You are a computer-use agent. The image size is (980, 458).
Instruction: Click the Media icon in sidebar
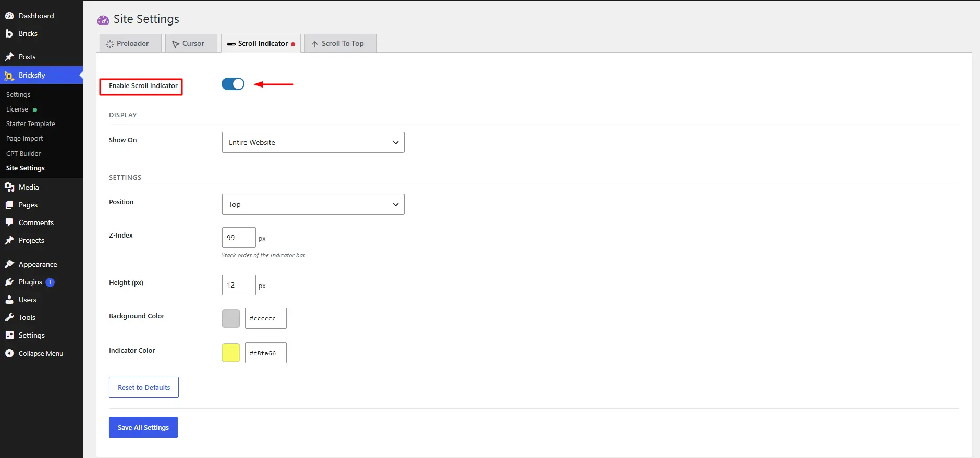tap(9, 187)
